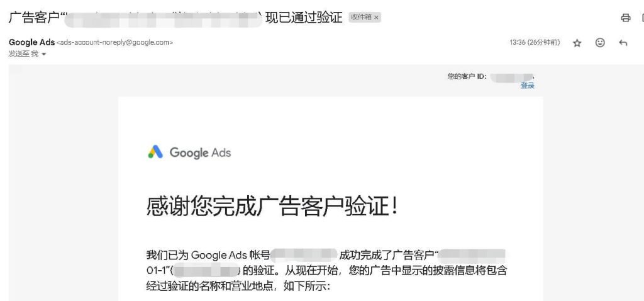Viewport: 644px width, 301px height.
Task: Click the 收件箱 label chip
Action: tap(362, 18)
